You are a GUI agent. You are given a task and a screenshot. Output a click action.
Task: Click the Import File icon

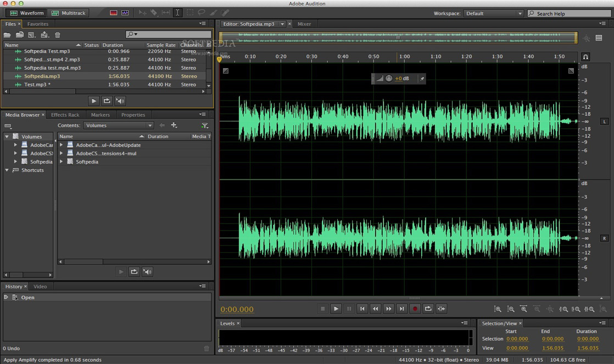coord(20,35)
